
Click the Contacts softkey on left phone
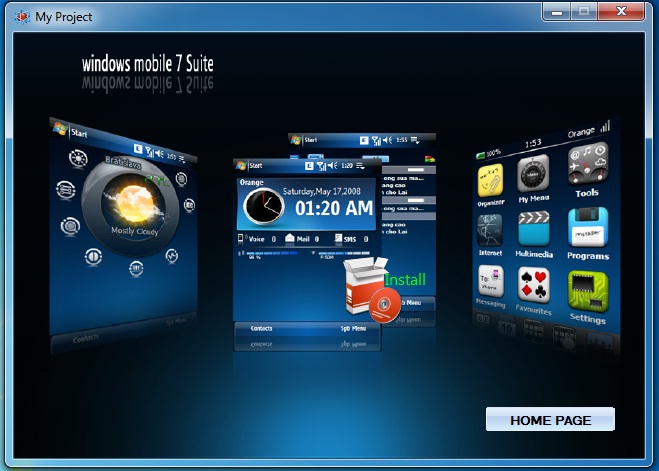click(86, 338)
